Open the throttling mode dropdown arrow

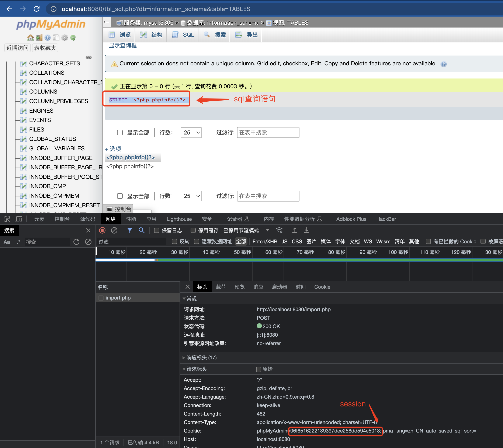click(267, 230)
